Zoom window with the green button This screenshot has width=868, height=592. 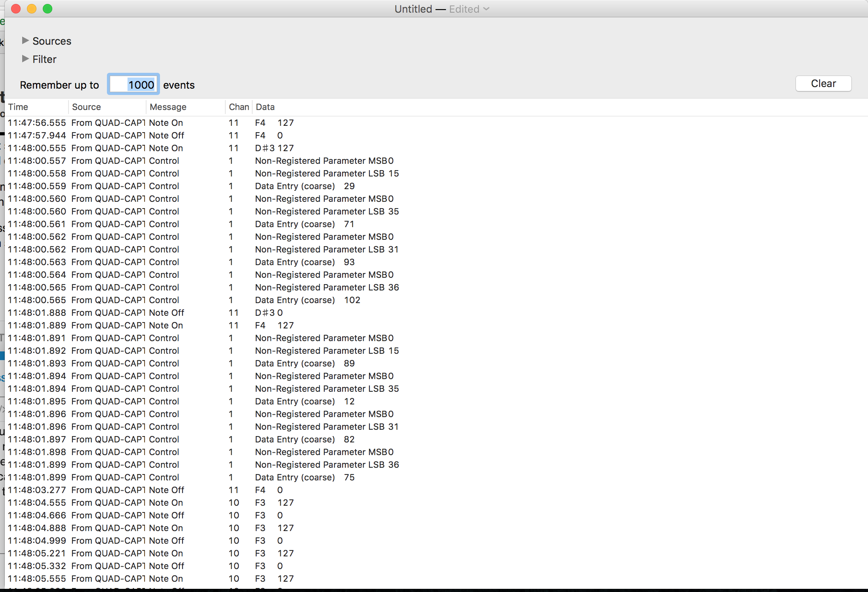(48, 9)
